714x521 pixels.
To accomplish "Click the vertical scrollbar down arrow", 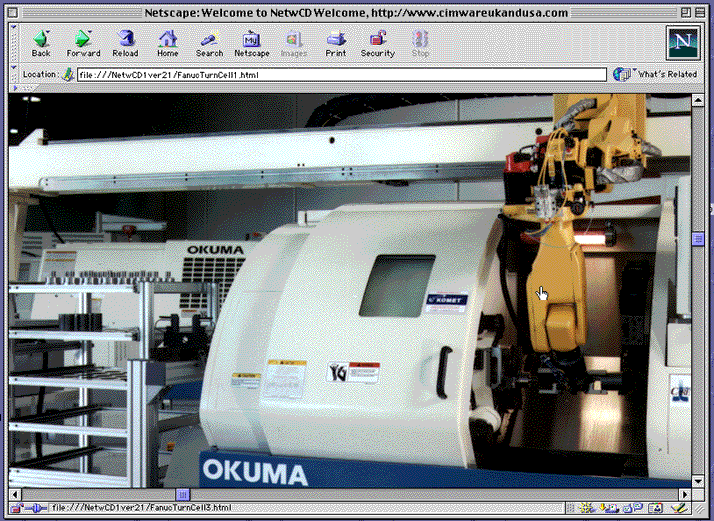I will 698,481.
